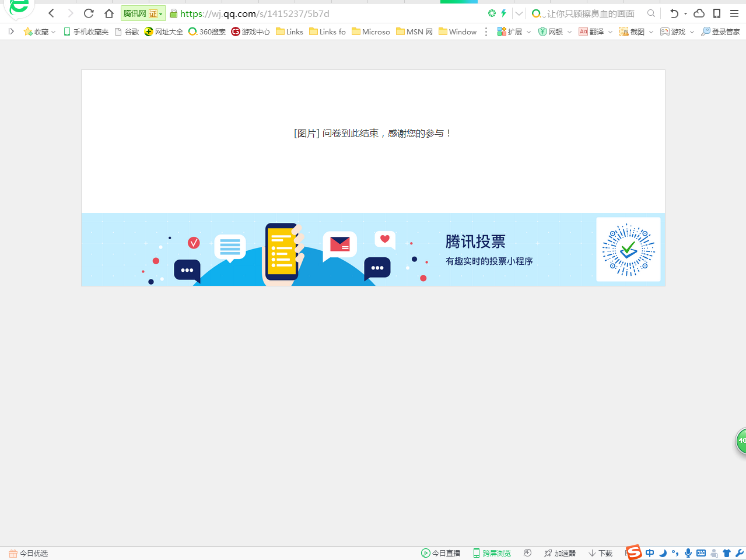Screen dimensions: 746x560
Task: Click the Sogou account person icon
Action: click(x=714, y=553)
